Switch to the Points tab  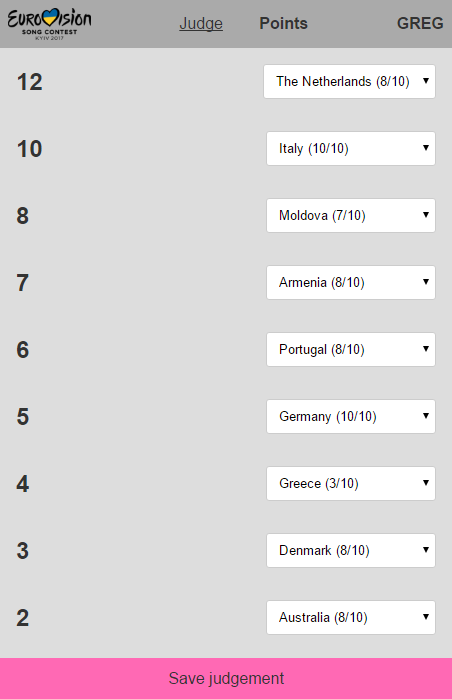click(x=284, y=23)
